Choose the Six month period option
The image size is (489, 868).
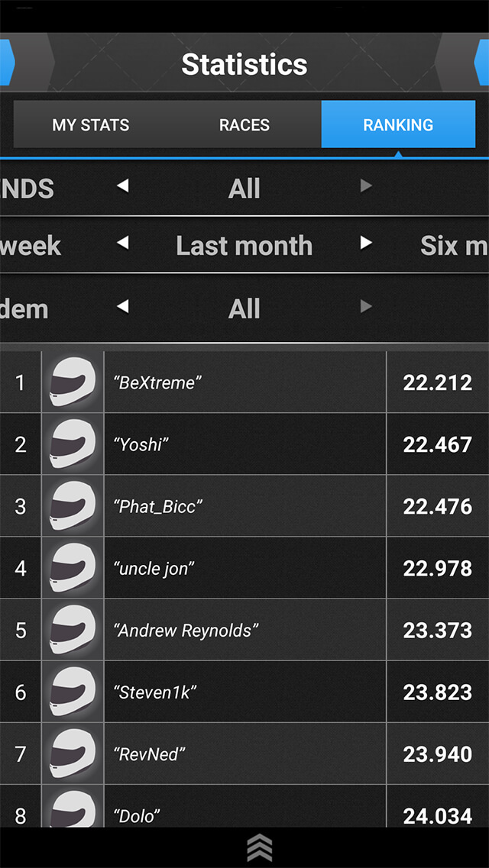coord(455,245)
